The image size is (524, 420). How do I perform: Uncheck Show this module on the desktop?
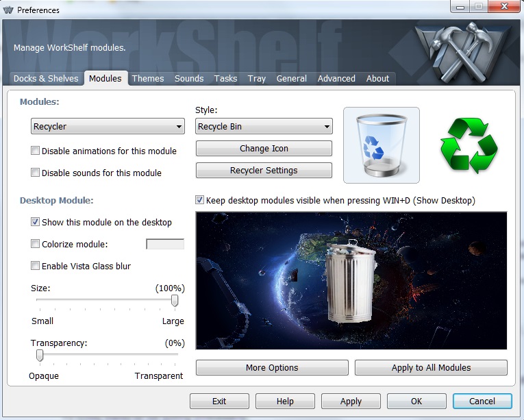point(36,222)
